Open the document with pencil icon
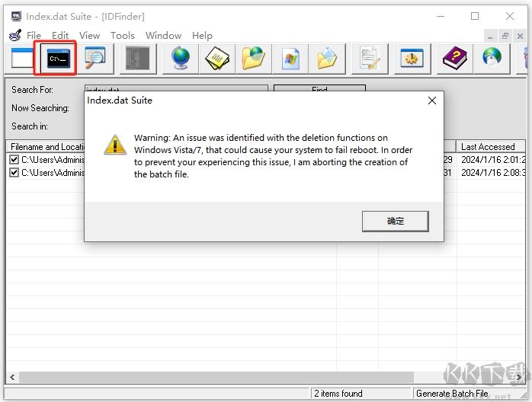This screenshot has height=402, width=532. pos(370,59)
